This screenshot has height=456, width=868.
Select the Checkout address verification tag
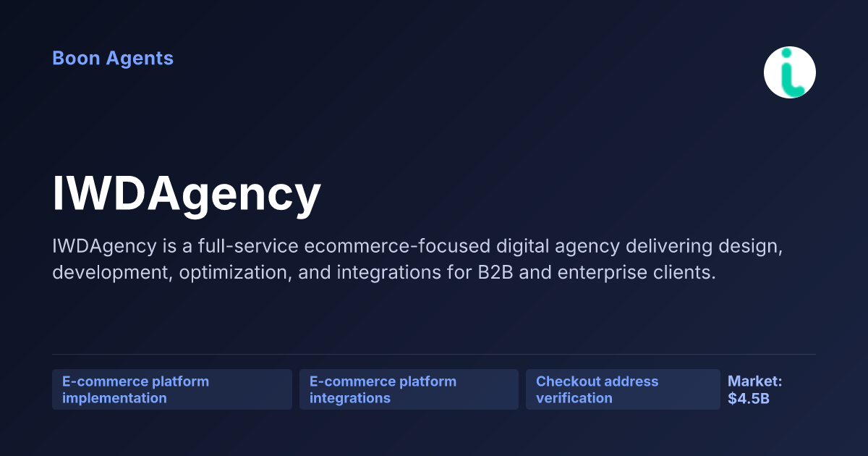coord(623,389)
